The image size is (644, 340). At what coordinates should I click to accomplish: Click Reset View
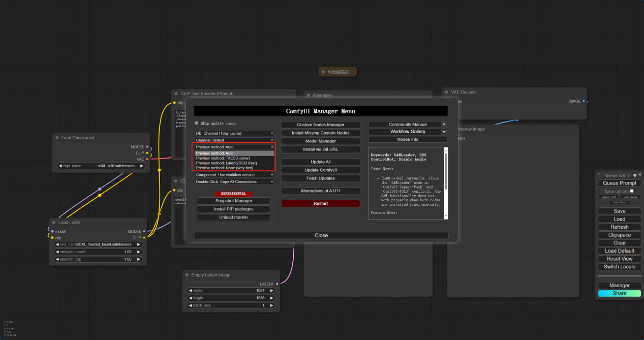pos(620,259)
